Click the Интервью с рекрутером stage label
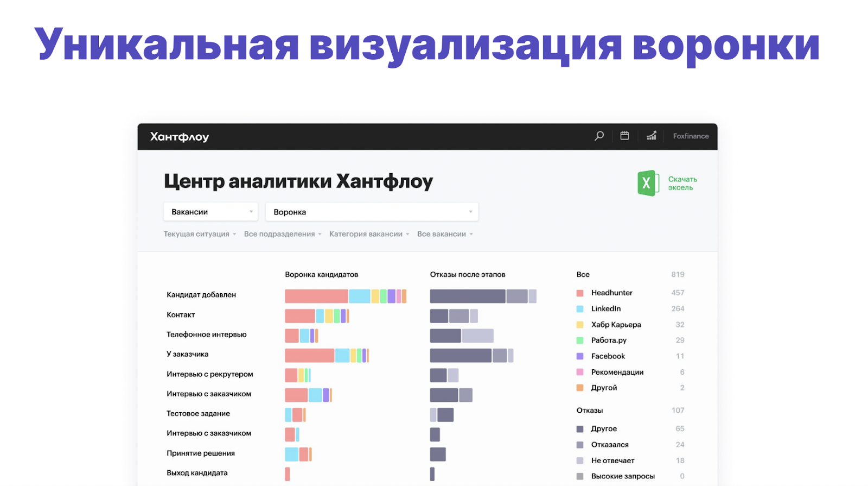The height and width of the screenshot is (486, 868). [210, 374]
